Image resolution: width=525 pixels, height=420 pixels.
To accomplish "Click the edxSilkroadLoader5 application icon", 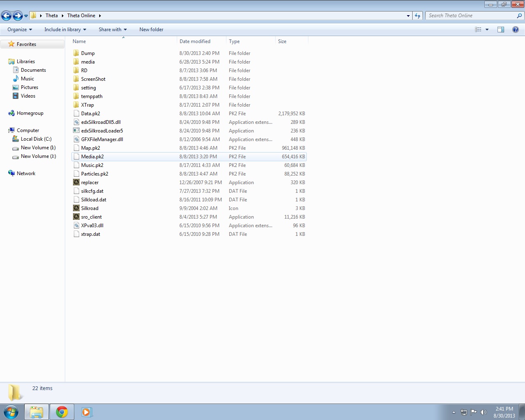I will 76,131.
